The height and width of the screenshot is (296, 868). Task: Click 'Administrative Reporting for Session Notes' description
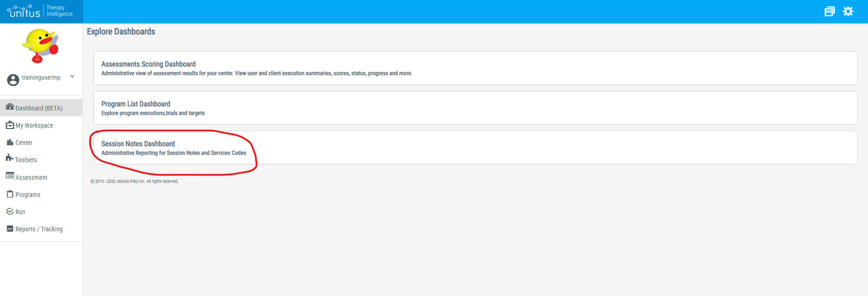pyautogui.click(x=174, y=153)
